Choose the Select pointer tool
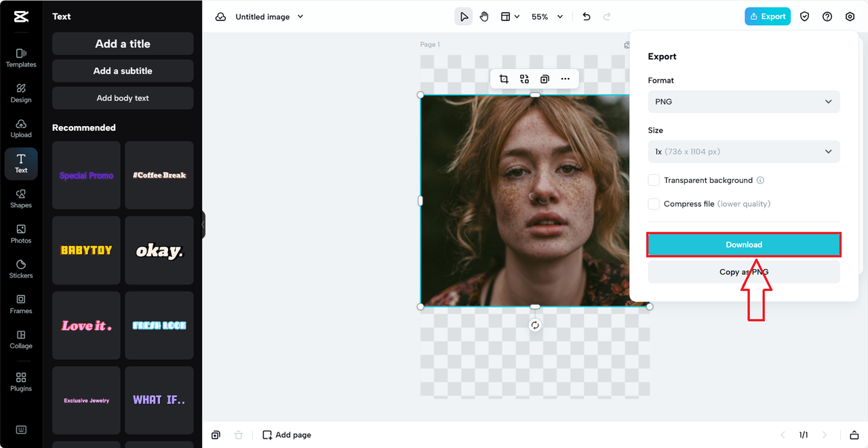Viewport: 868px width, 448px height. coord(464,17)
